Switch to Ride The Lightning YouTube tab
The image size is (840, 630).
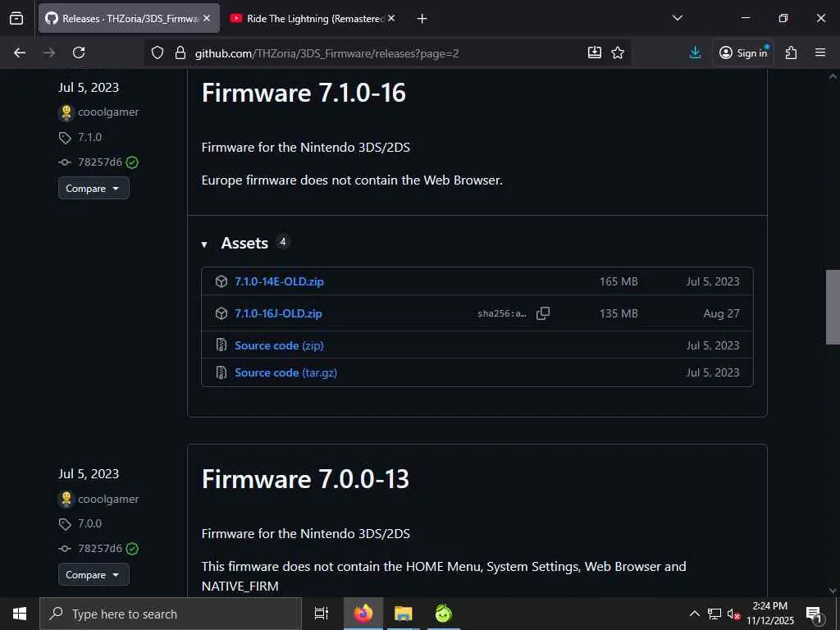click(313, 18)
